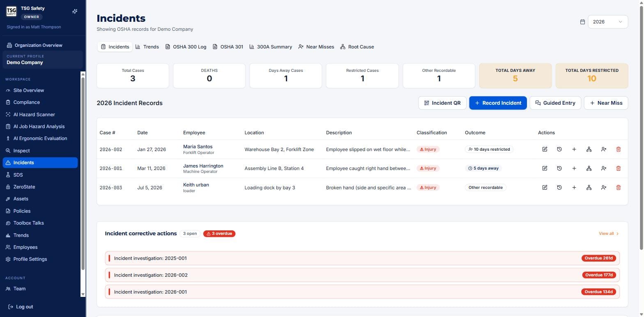The image size is (644, 317).
Task: Open overdue investigation 2025-001
Action: click(362, 258)
